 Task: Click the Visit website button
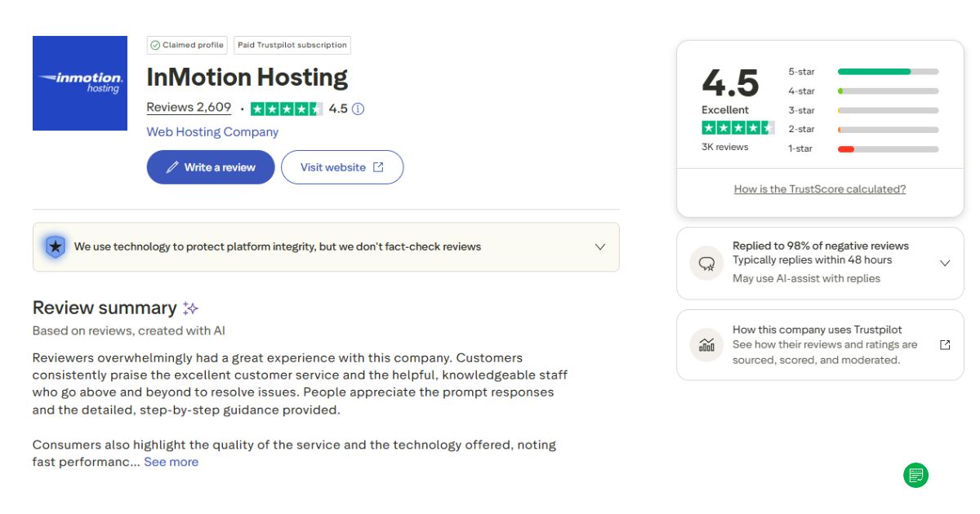tap(342, 166)
